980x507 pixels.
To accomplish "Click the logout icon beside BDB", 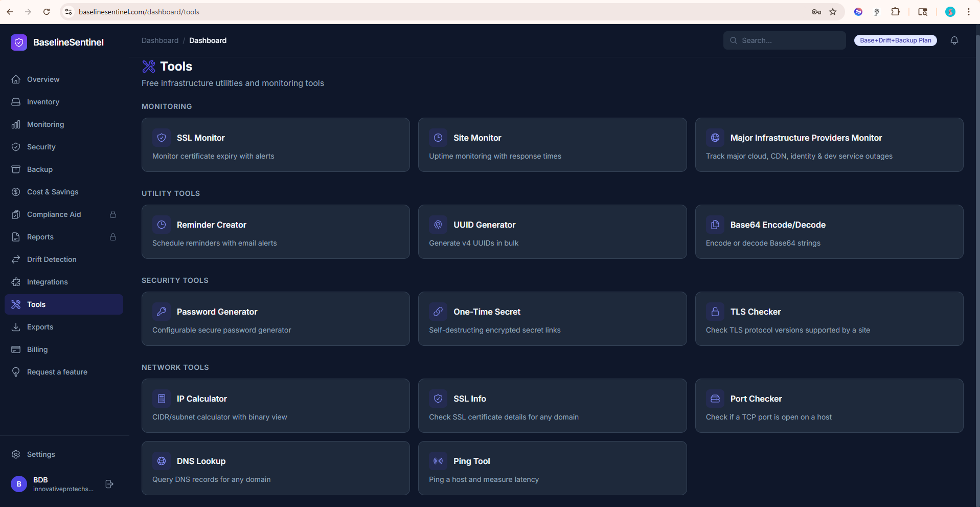I will 109,484.
